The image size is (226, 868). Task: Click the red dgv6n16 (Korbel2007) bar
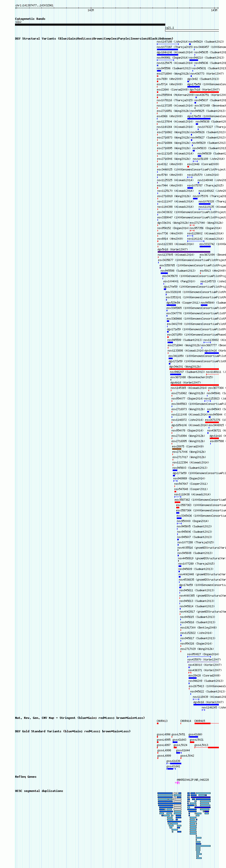pyautogui.click(x=195, y=385)
